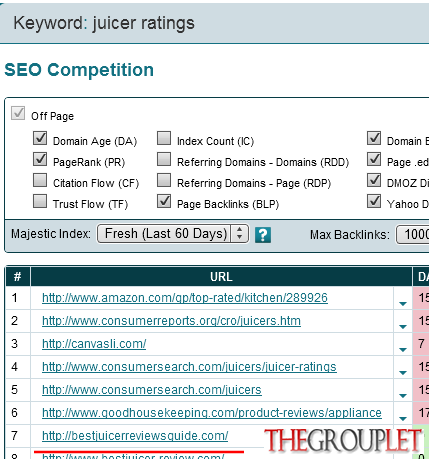Uncheck Domain Age (DA) checkbox
This screenshot has width=429, height=459.
tap(40, 138)
